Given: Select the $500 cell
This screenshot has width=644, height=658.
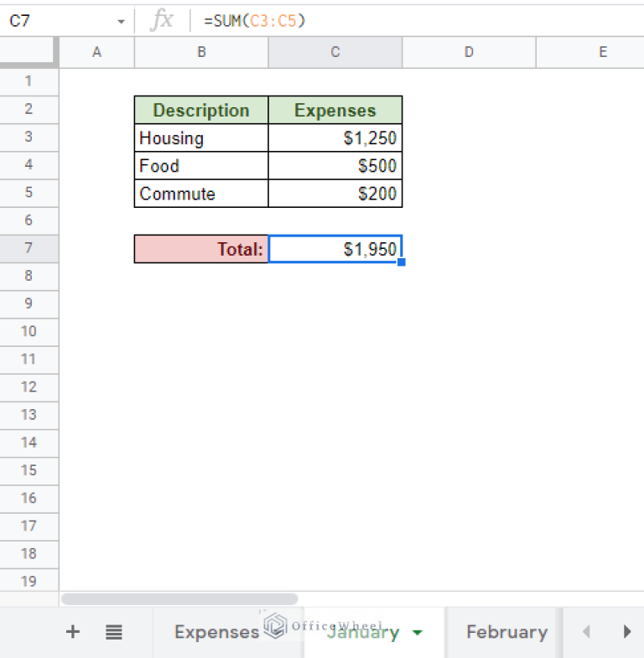Looking at the screenshot, I should 335,166.
